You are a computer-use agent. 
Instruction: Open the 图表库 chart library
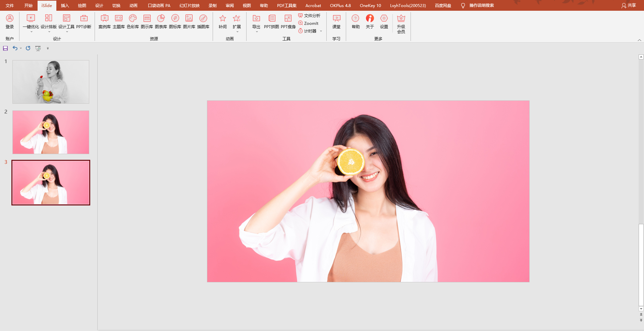[x=161, y=21]
